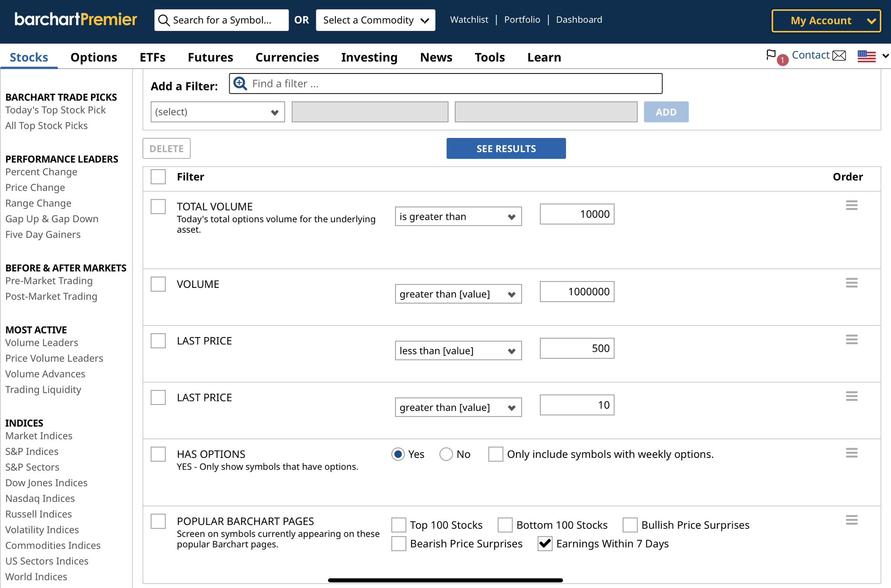The width and height of the screenshot is (891, 588).
Task: Open the flag notification icon with red badge
Action: [x=773, y=55]
